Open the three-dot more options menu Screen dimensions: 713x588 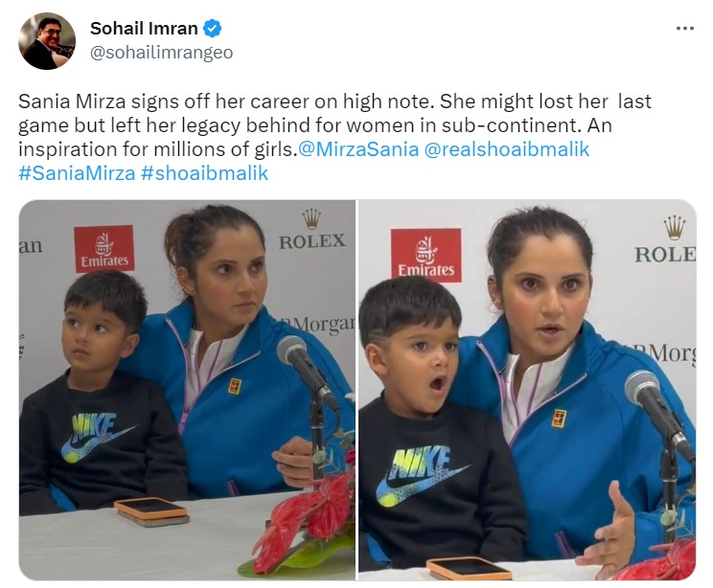pos(685,28)
